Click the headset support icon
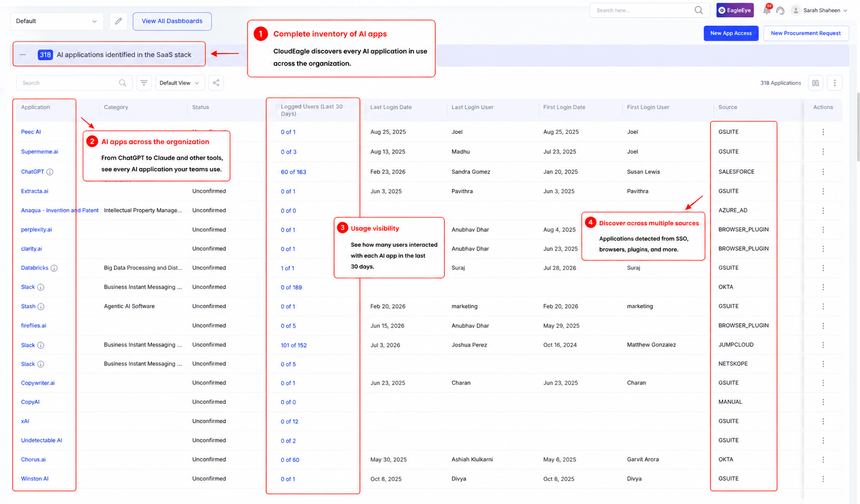The height and width of the screenshot is (504, 860). point(780,10)
